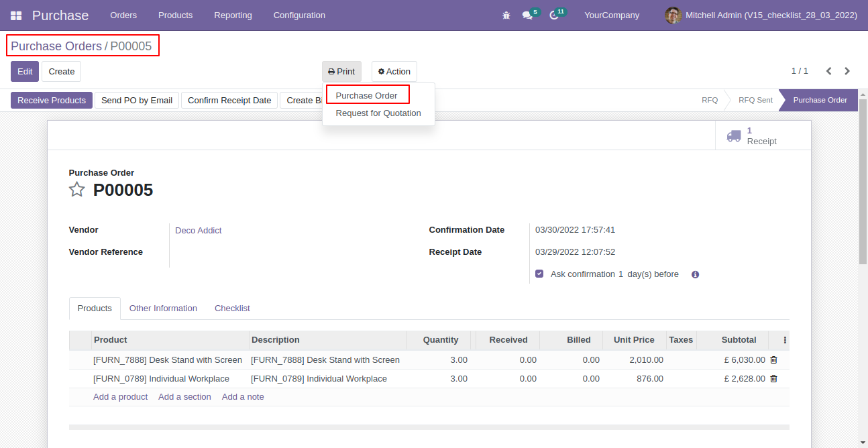Open Purchase Orders breadcrumb link
This screenshot has width=868, height=448.
56,46
